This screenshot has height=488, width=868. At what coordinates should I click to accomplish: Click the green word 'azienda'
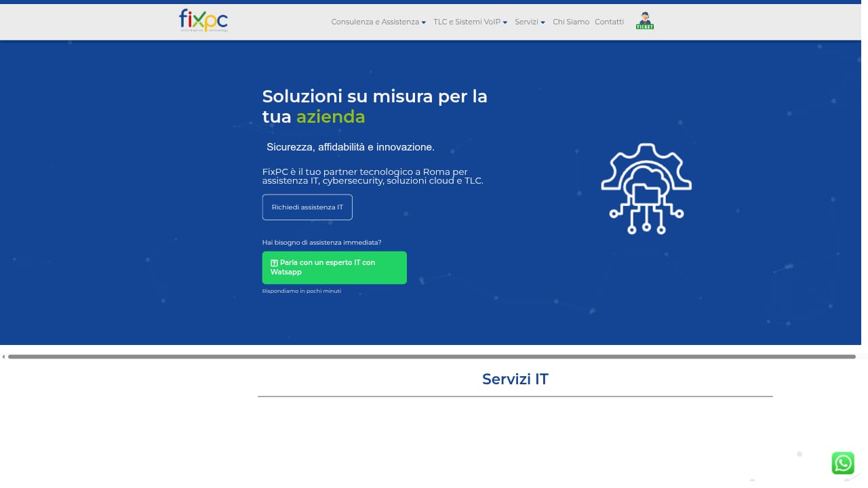[331, 117]
